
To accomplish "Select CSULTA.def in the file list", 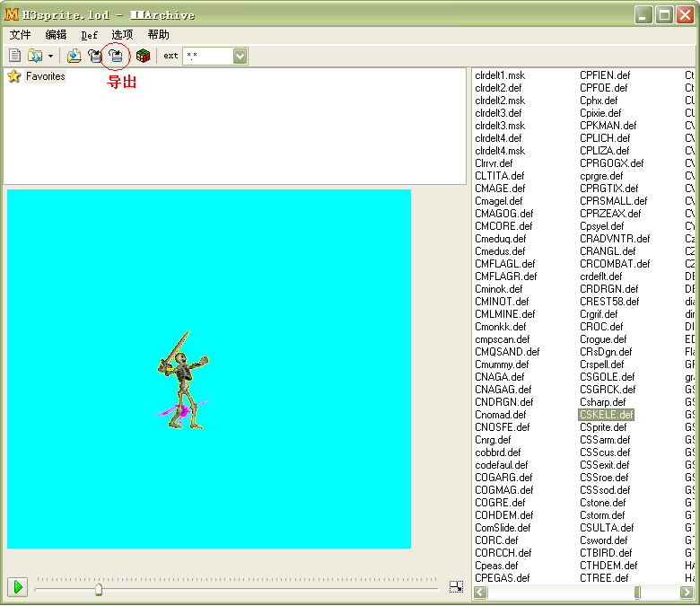I will tap(607, 528).
